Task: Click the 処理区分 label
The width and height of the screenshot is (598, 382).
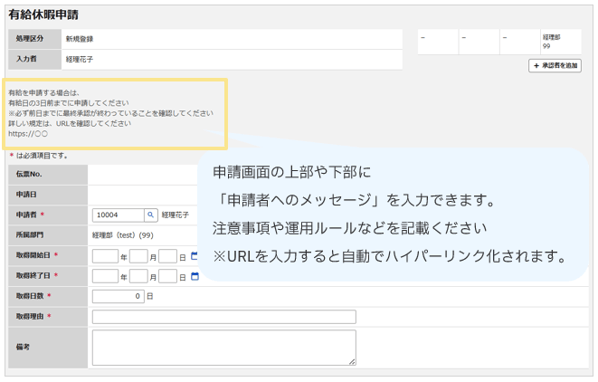Action: click(x=29, y=39)
